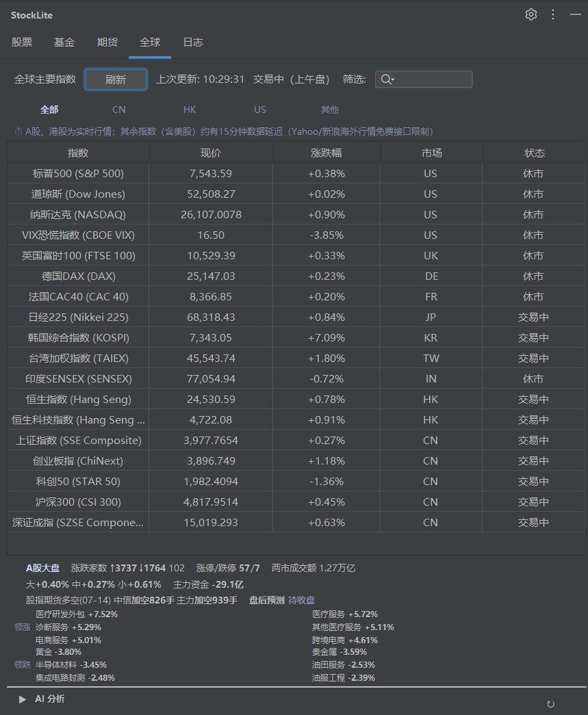Click the 主力资金 -29.1亿 value
Viewport: 588px width, 715px height.
[x=209, y=584]
